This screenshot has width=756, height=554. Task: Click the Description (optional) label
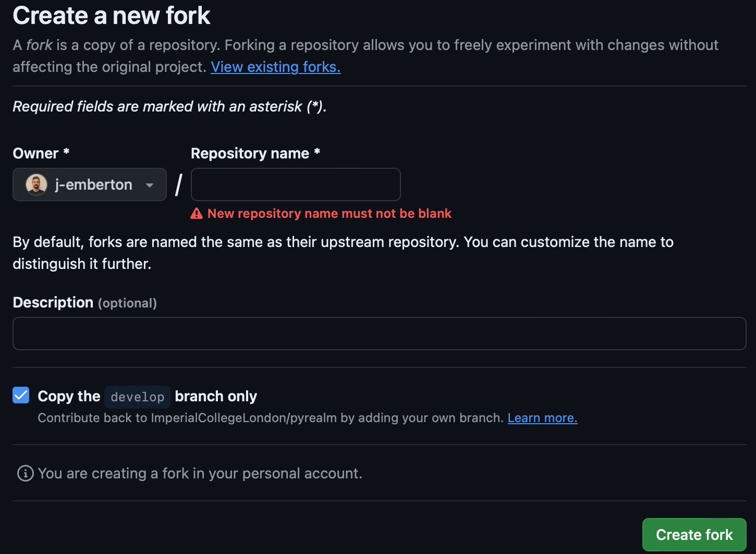pyautogui.click(x=84, y=303)
